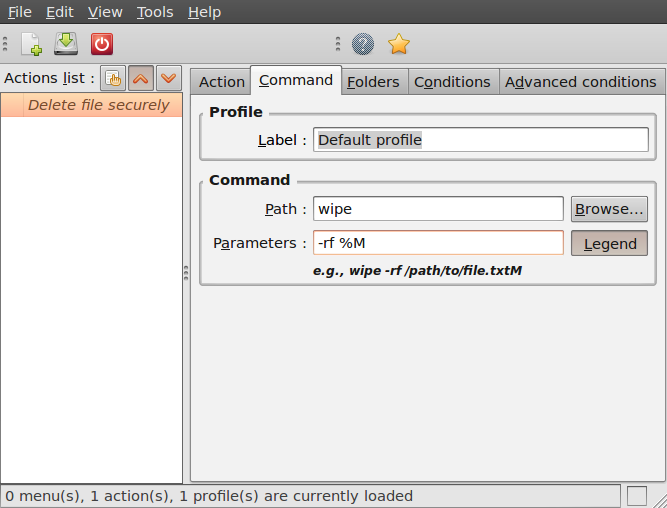
Task: Open the File menu
Action: [x=20, y=12]
